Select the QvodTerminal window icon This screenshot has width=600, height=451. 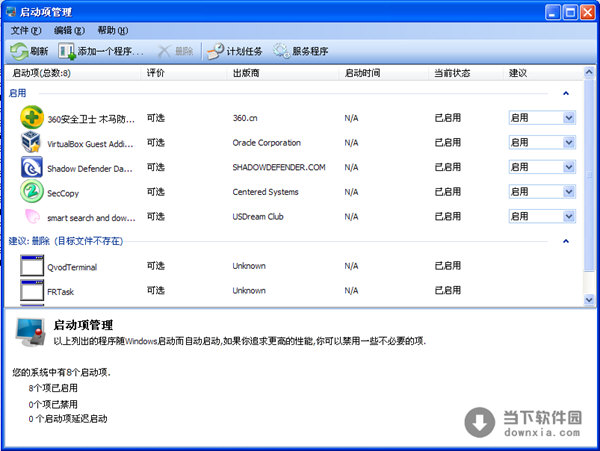32,265
